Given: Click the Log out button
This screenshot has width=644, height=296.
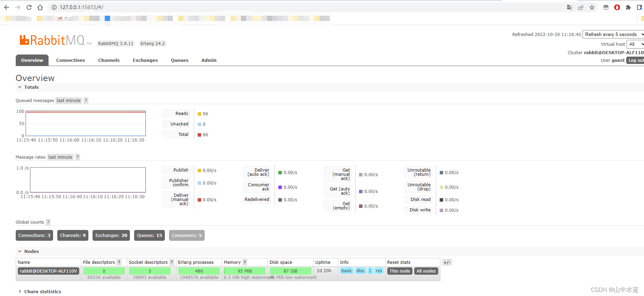Looking at the screenshot, I should click(x=635, y=60).
